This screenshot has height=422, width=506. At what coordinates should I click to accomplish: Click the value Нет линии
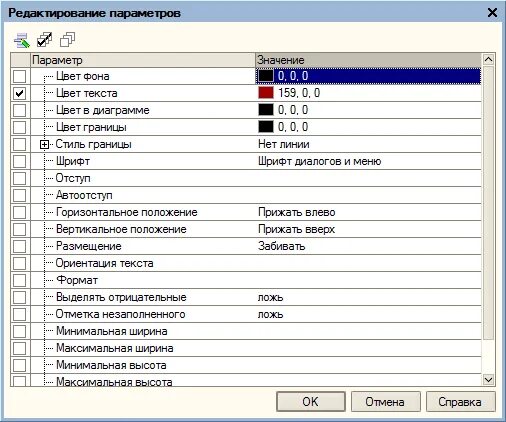coord(284,144)
